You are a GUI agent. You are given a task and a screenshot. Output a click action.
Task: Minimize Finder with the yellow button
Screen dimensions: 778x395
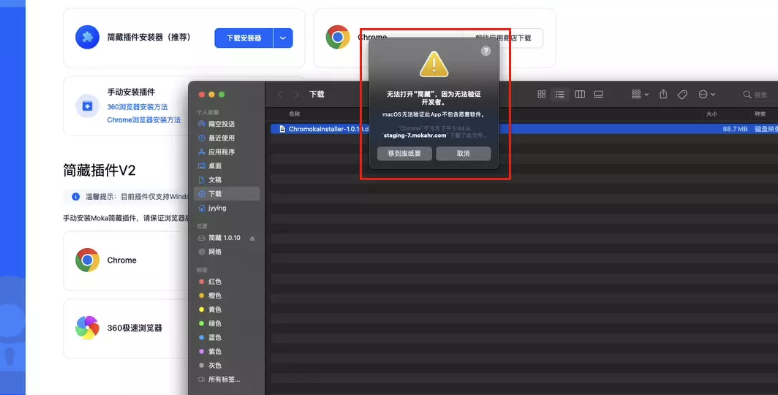[212, 94]
